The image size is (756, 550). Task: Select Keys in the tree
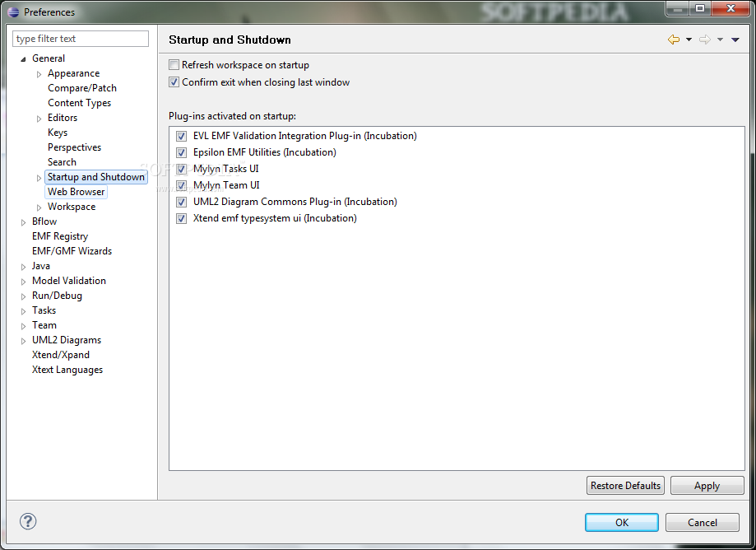[58, 133]
